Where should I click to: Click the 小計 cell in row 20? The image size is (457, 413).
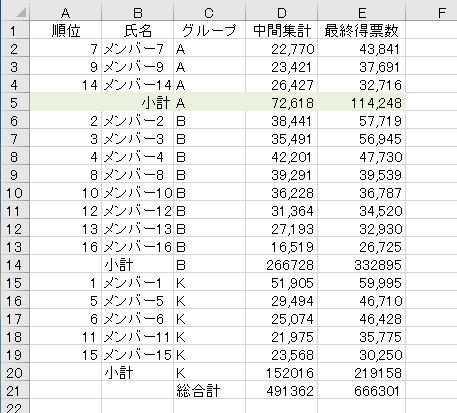tap(137, 373)
